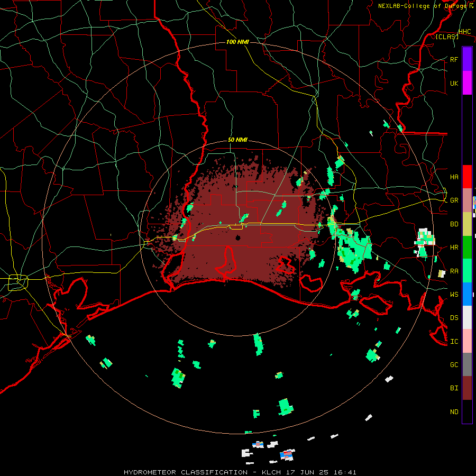Screen dimensions: 476x476
Task: Click the RF legend label
Action: 454,59
